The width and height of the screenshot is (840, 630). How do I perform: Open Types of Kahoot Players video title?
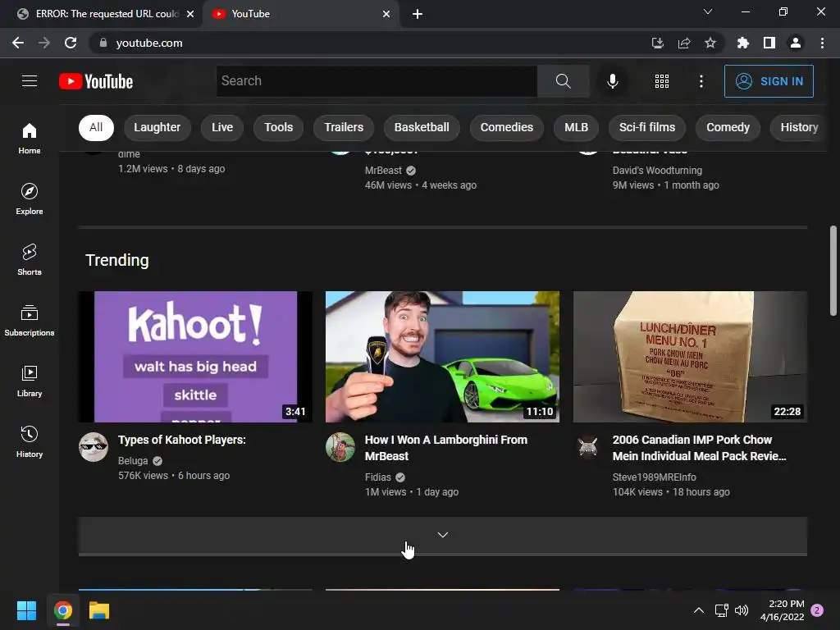pos(181,440)
